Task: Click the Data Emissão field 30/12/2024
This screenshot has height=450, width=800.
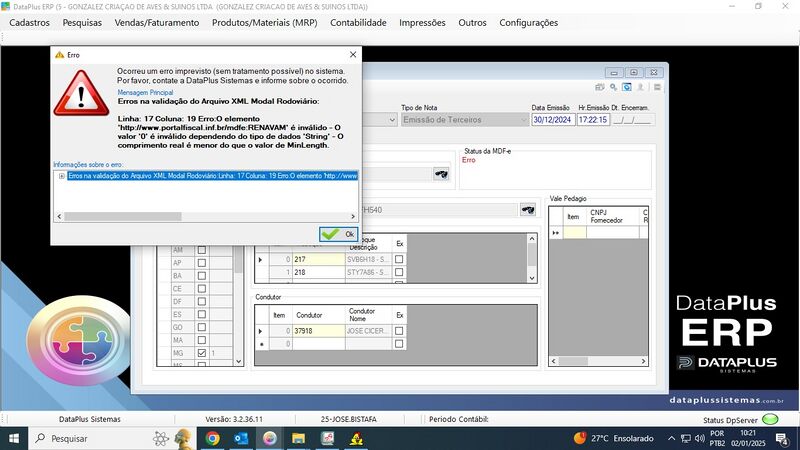Action: (553, 120)
